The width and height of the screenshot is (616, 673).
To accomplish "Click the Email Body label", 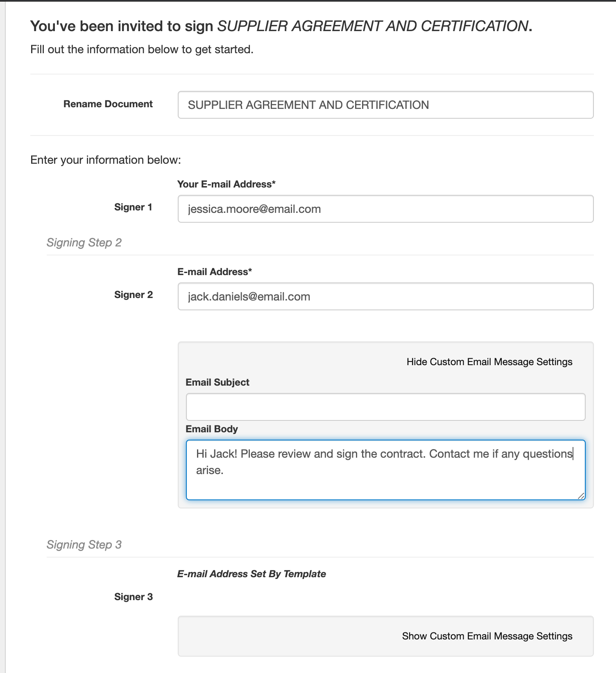I will point(211,429).
